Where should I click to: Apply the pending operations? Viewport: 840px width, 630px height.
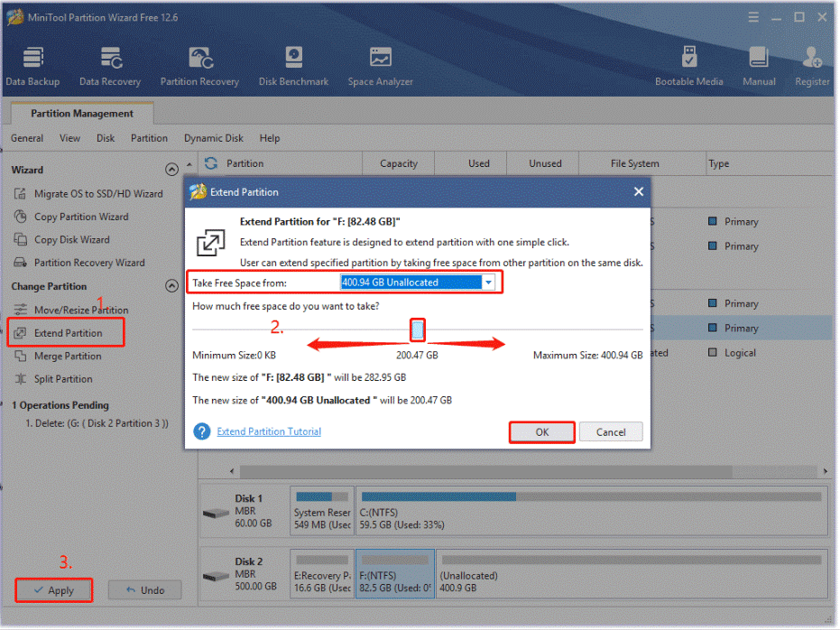point(53,590)
